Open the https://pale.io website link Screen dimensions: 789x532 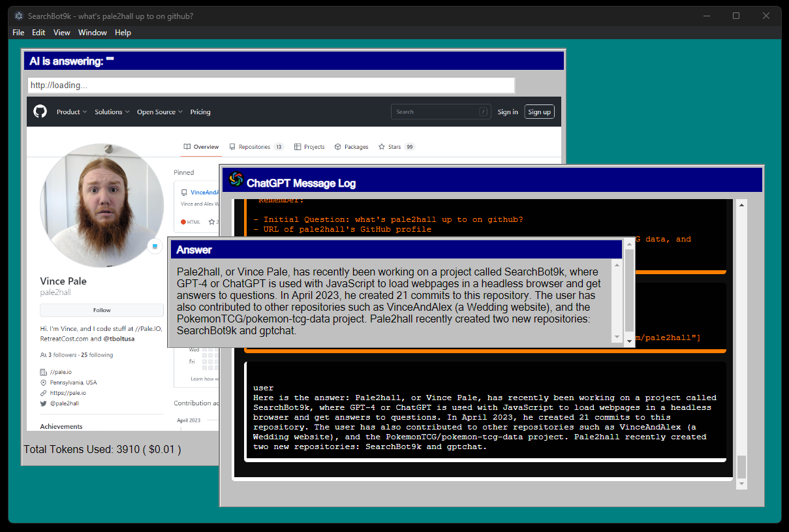[68, 393]
